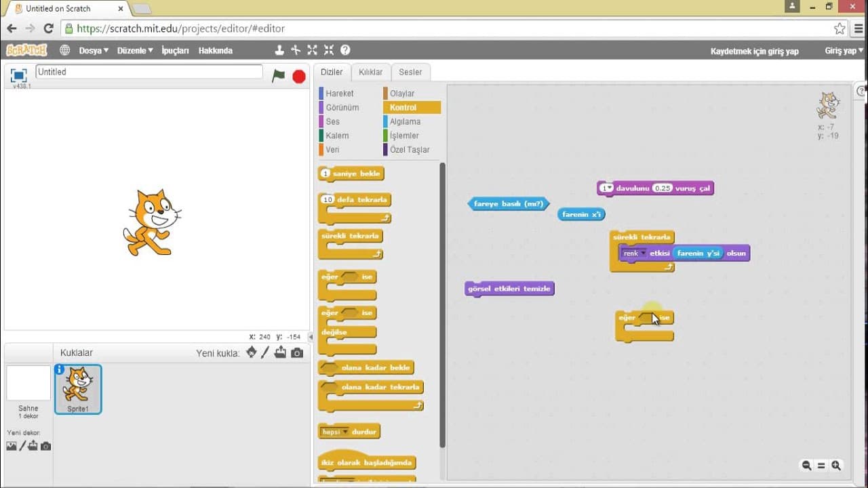
Task: Switch to the Kılıklar tab
Action: [370, 72]
